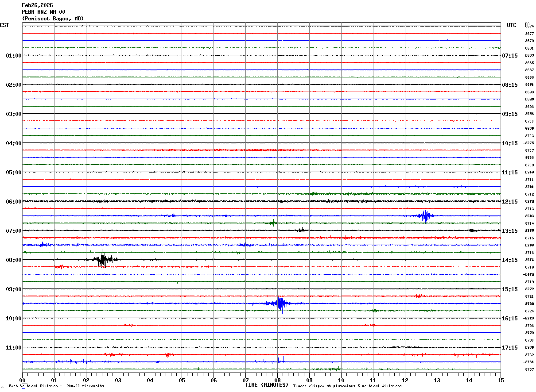Viewport: 536px width, 392px height.
Task: Click the 12:15 UTC time label
Action: tap(510, 202)
